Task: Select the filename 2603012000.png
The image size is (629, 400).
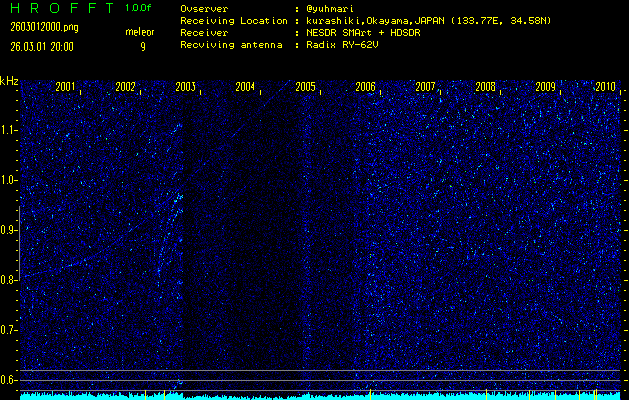Action: coord(45,27)
